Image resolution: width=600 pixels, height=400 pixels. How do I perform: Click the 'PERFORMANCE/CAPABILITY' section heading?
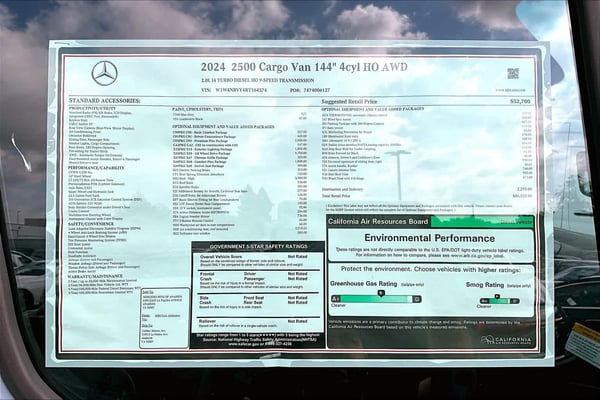[x=96, y=168]
